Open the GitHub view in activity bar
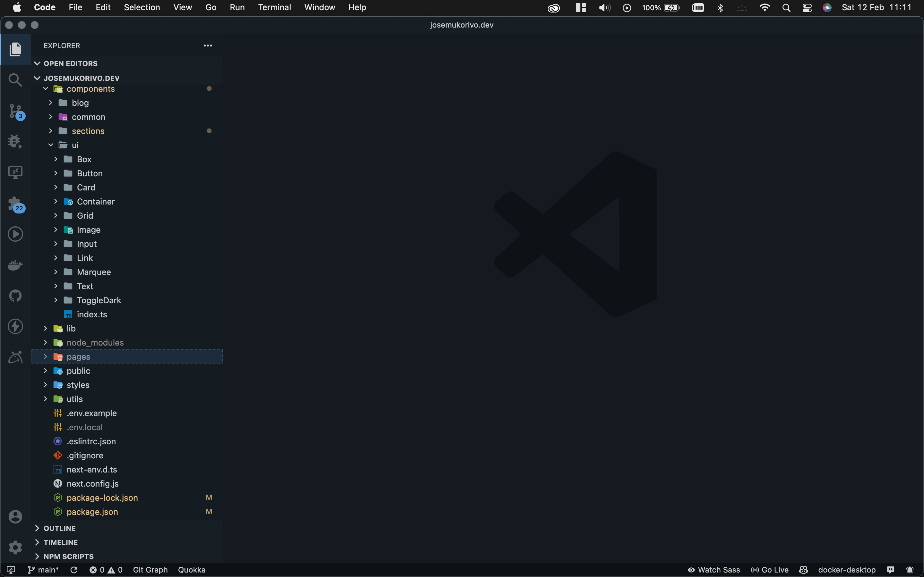The image size is (924, 577). pos(15,295)
